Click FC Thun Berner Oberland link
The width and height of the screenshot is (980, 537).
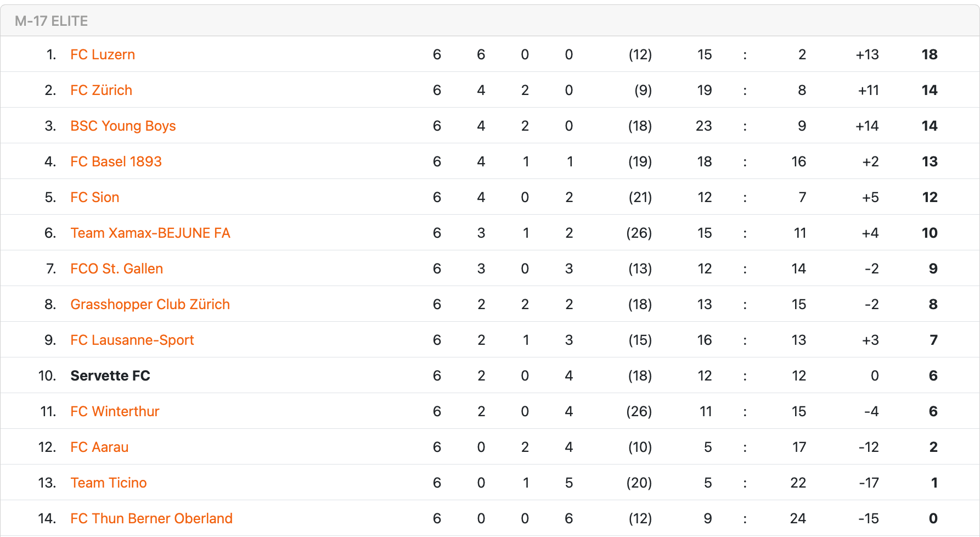tap(151, 518)
